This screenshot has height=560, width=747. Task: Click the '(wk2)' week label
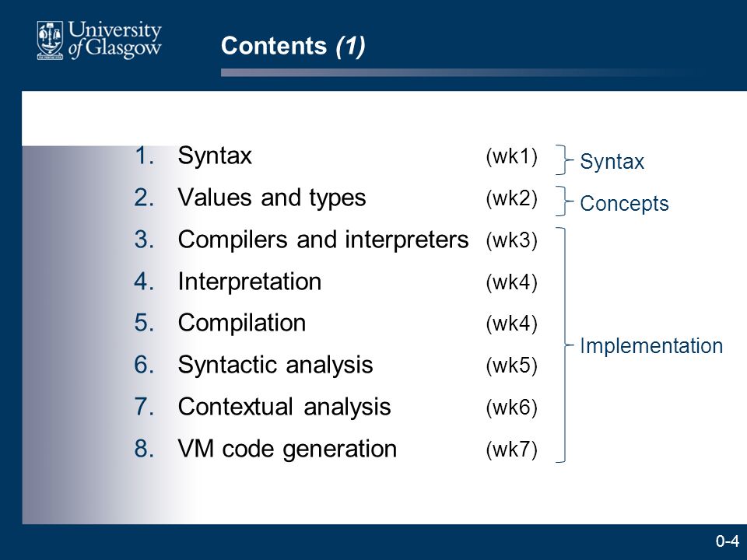click(x=512, y=198)
